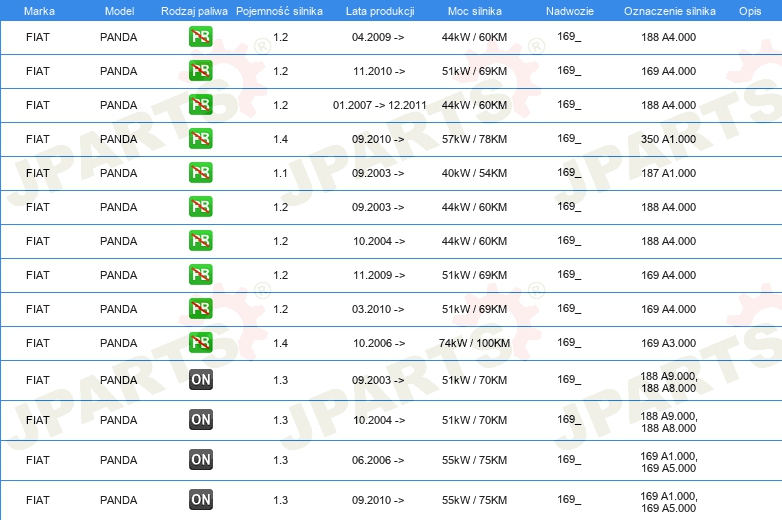
Task: Click the FIAT cell in the 04.2009 row
Action: pyautogui.click(x=37, y=37)
